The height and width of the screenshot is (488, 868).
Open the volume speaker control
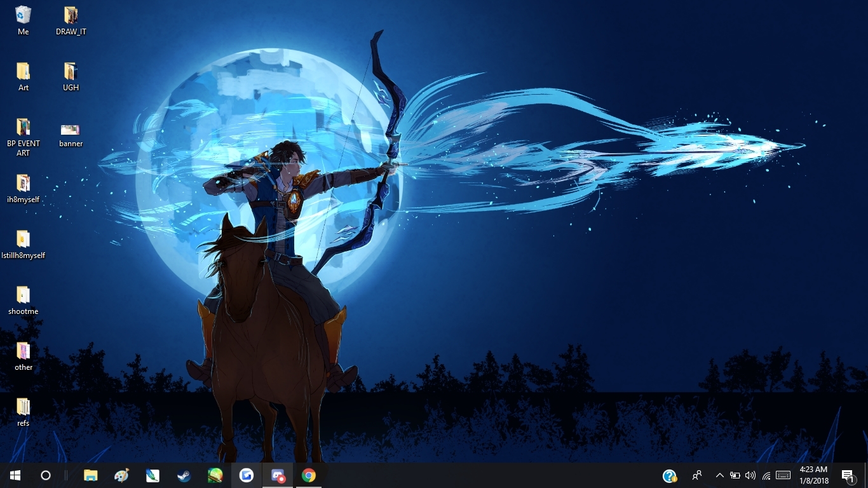(750, 475)
